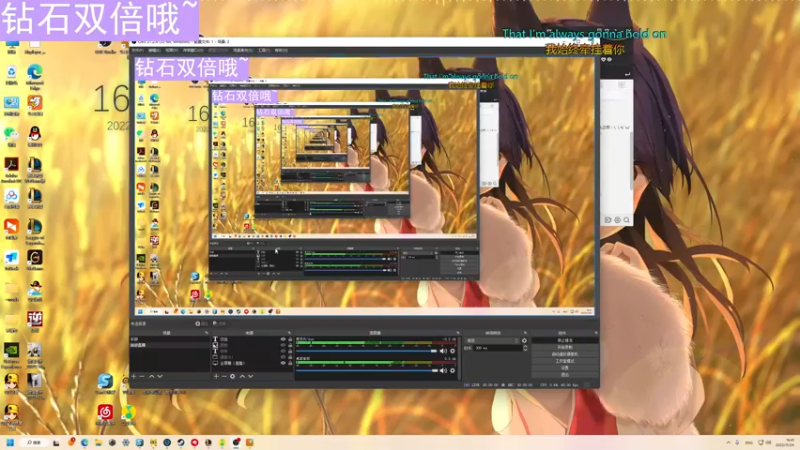
Task: Click the 启动虚拟摄像机 virtual camera button
Action: pyautogui.click(x=565, y=354)
